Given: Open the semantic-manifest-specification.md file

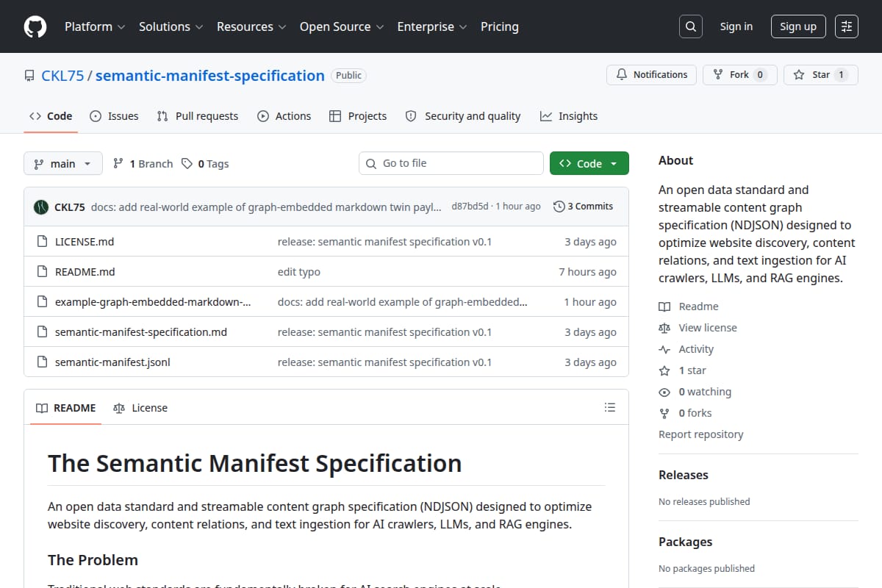Looking at the screenshot, I should point(141,332).
